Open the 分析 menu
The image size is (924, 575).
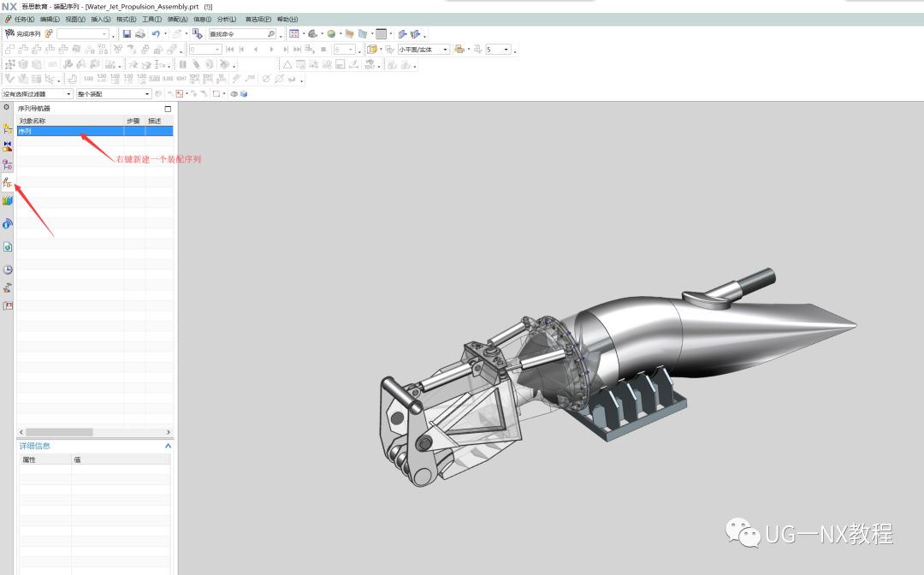point(226,20)
